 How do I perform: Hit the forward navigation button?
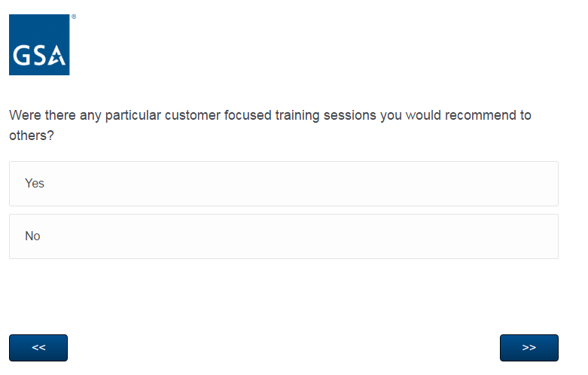[x=529, y=348]
